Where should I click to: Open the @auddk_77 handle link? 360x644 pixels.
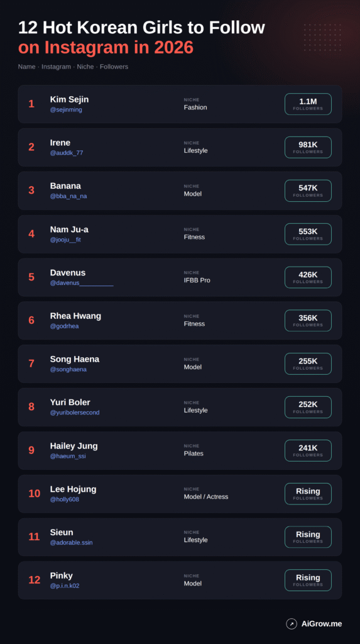[x=67, y=153]
